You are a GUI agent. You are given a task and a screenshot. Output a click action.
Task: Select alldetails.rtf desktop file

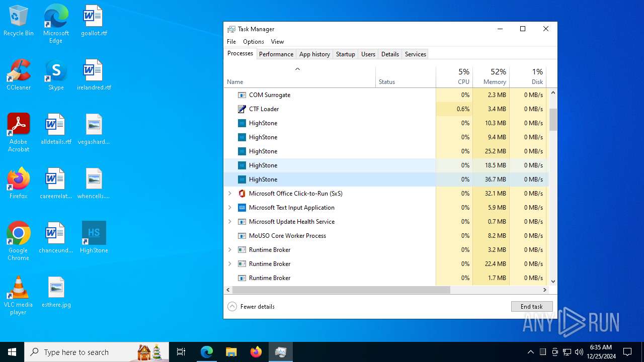(x=56, y=129)
